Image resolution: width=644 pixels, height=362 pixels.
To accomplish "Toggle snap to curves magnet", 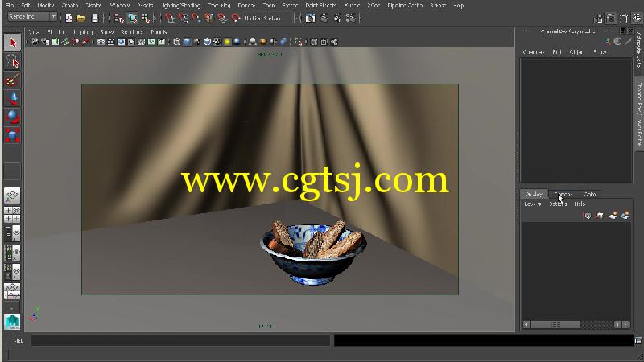I will coord(183,18).
